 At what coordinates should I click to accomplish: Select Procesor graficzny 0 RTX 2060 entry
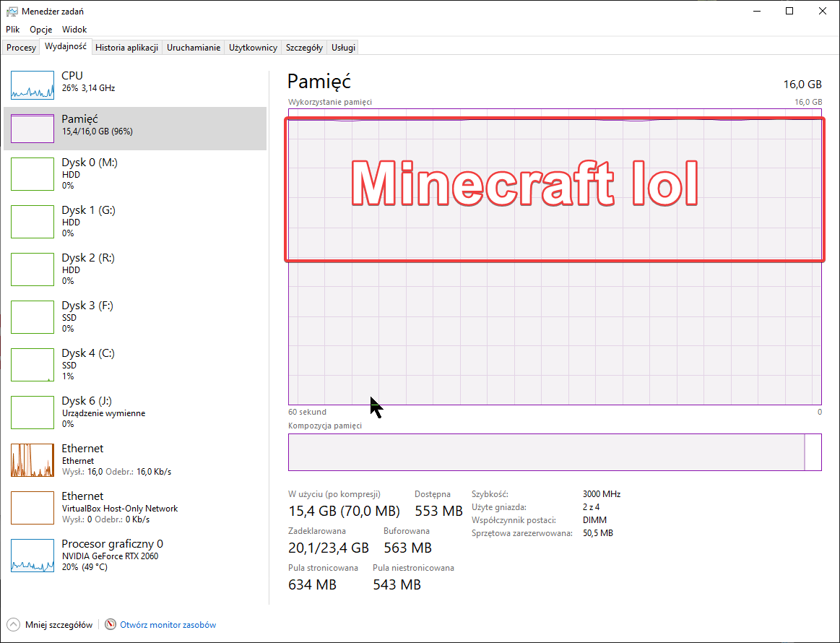(x=112, y=555)
